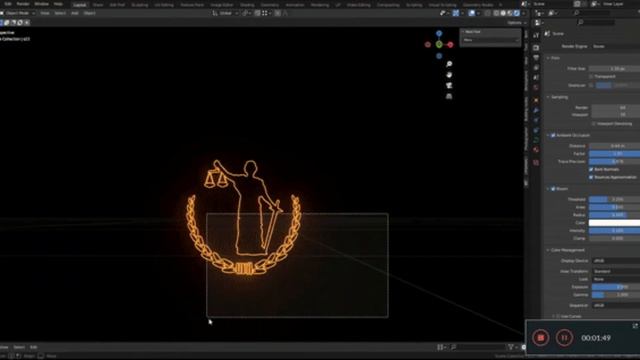
Task: Open View Layer properties tab icon
Action: 536,67
